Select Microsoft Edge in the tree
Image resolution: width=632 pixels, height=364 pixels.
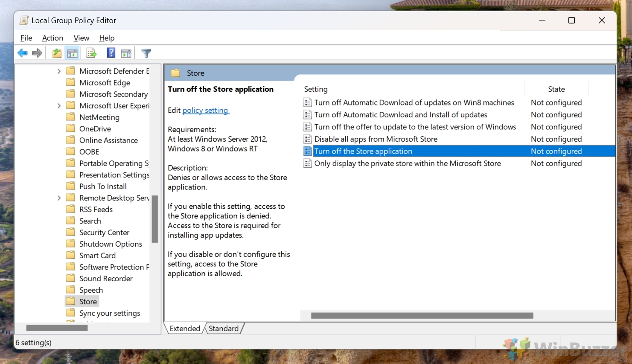coord(105,83)
